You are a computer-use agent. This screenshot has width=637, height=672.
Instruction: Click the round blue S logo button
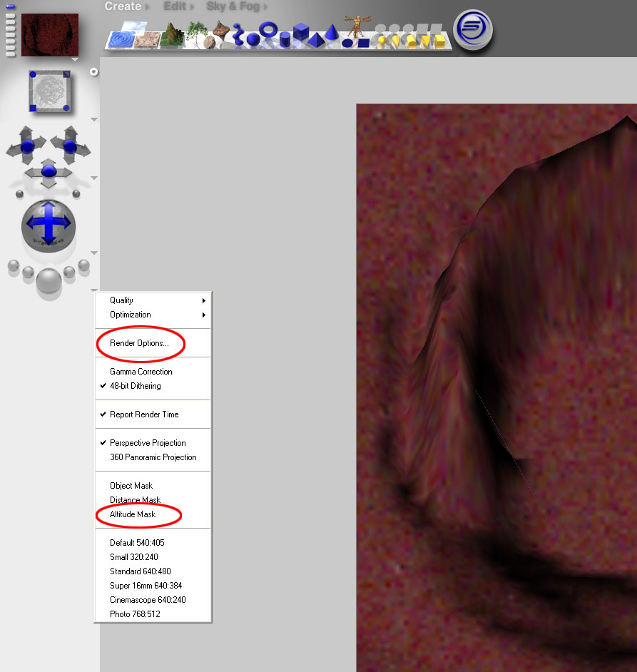pos(472,29)
